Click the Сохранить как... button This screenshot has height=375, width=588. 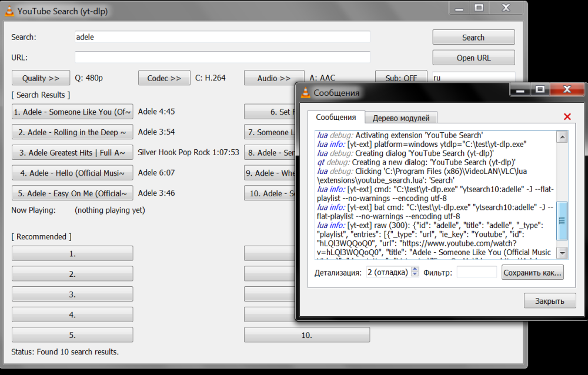[x=533, y=273]
